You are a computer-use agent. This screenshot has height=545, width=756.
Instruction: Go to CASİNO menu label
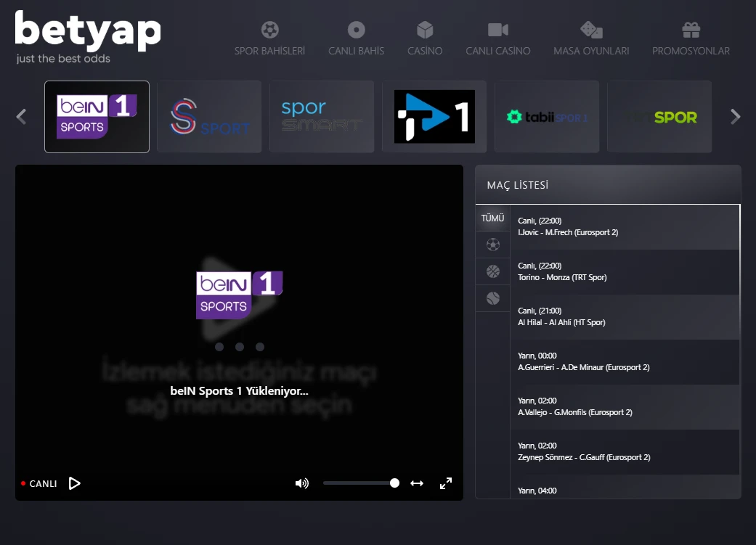(425, 51)
